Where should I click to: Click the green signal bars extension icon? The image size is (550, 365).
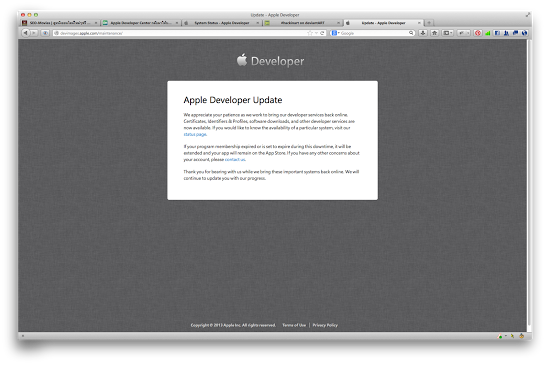(x=488, y=33)
